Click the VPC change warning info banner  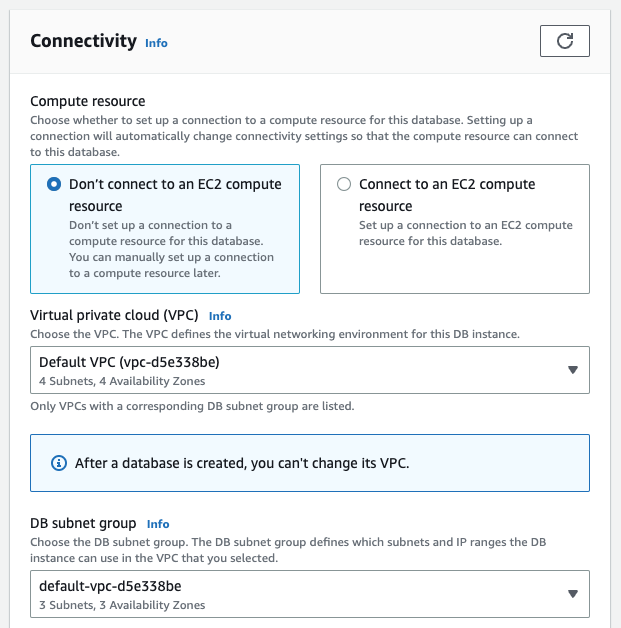[x=309, y=463]
